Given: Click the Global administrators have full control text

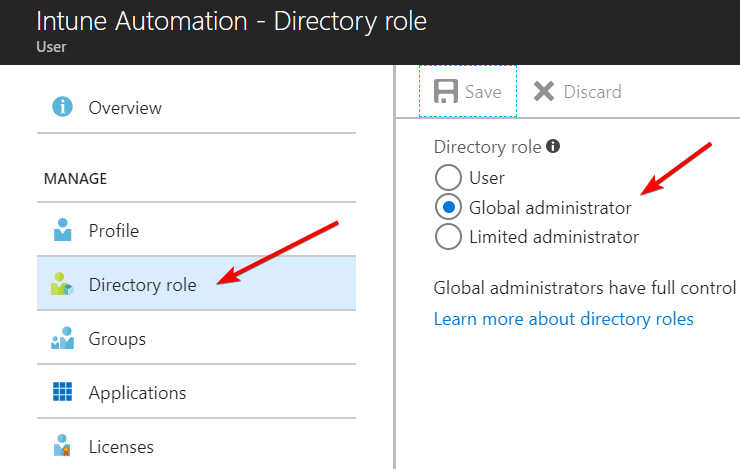Looking at the screenshot, I should 584,288.
